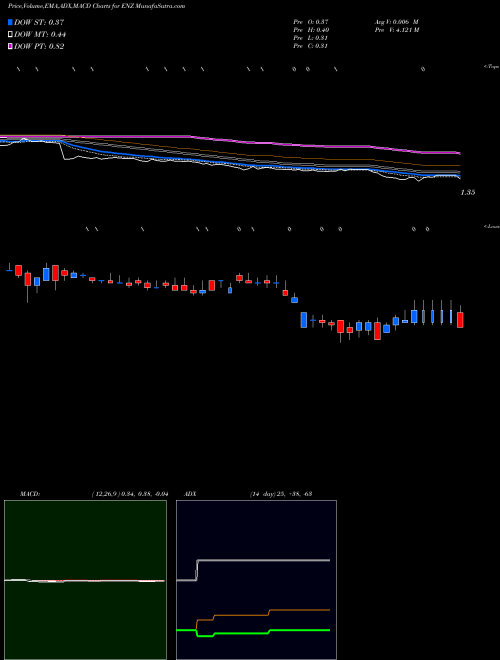Click inside the dark blue ADX chart panel
500x660 pixels.
256,580
